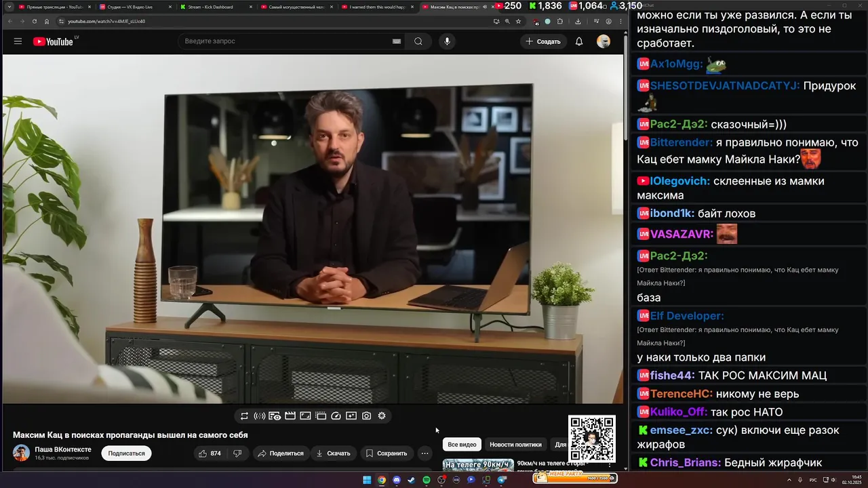Start voice search with the microphone icon
868x488 pixels.
[x=447, y=41]
